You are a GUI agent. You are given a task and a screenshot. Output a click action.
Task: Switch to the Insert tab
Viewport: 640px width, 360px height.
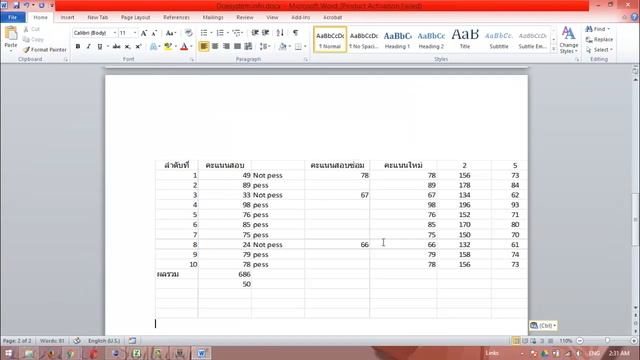pos(67,18)
